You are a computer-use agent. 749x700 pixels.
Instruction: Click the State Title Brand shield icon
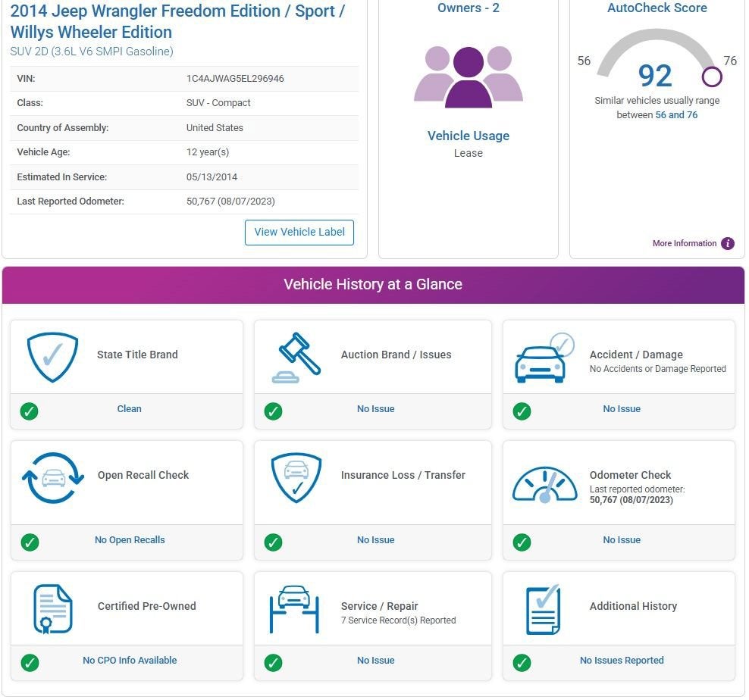coord(52,357)
